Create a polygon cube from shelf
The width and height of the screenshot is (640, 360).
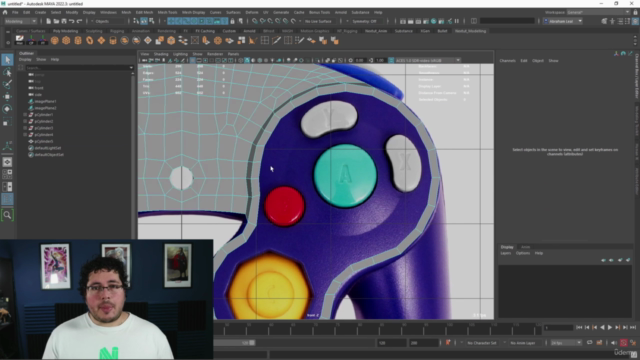(66, 40)
